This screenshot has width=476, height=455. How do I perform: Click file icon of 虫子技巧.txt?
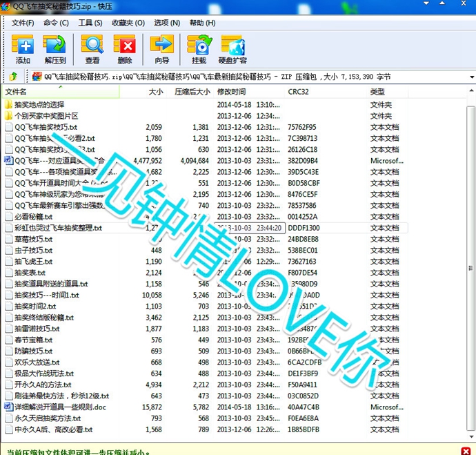pyautogui.click(x=10, y=251)
